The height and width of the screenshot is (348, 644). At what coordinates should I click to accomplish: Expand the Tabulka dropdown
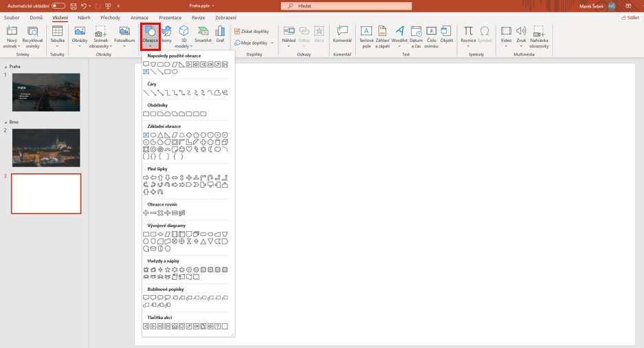pos(57,46)
